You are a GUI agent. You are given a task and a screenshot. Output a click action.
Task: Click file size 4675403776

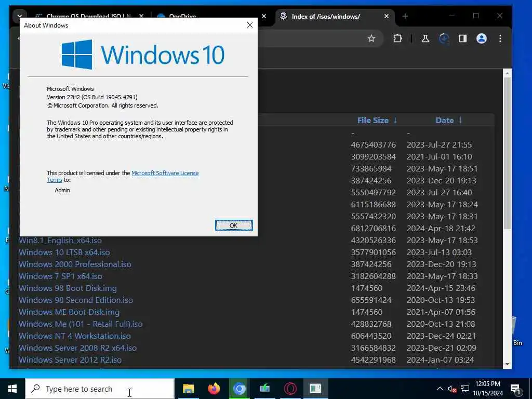coord(373,145)
